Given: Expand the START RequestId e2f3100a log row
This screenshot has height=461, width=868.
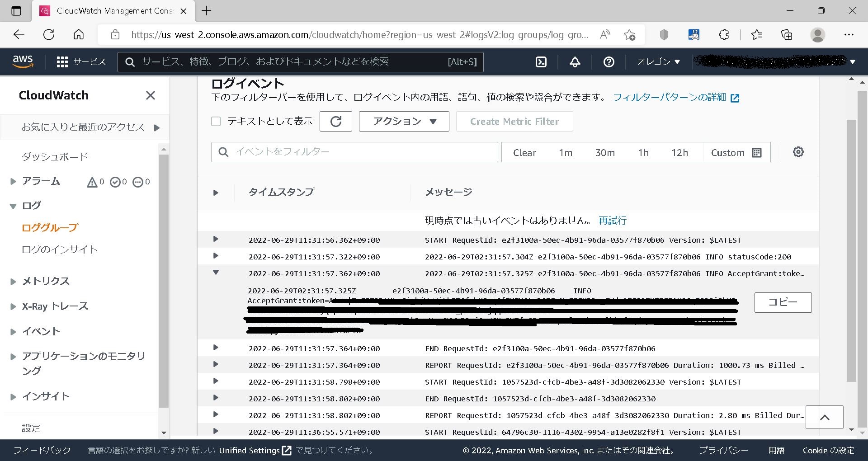Looking at the screenshot, I should click(x=216, y=239).
